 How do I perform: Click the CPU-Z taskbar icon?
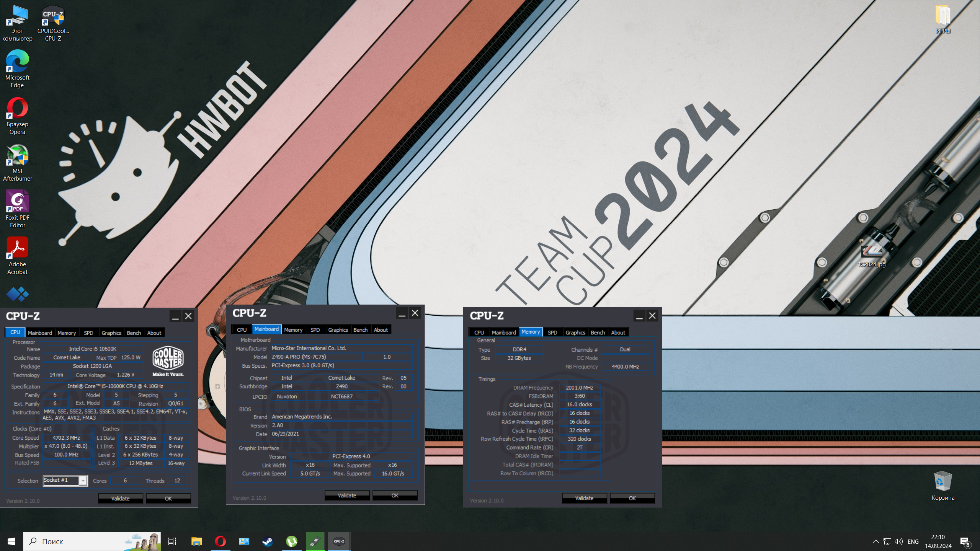point(339,541)
